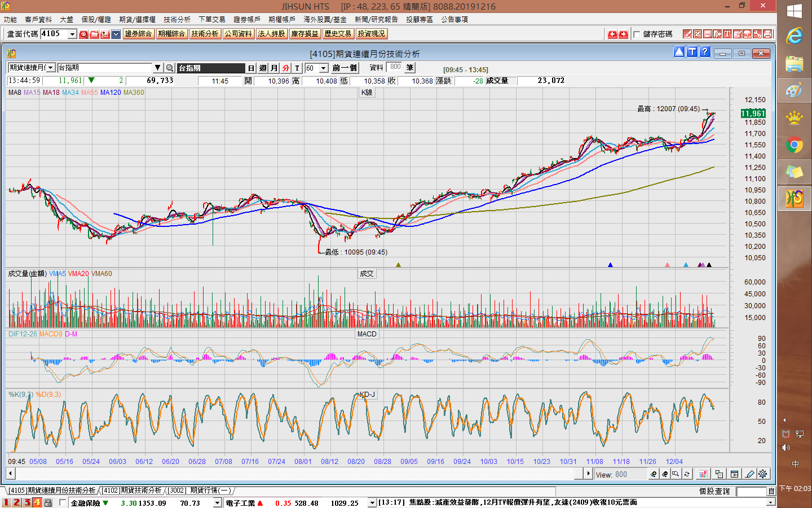Switch to status page 4 button
The width and height of the screenshot is (812, 508).
pyautogui.click(x=37, y=502)
